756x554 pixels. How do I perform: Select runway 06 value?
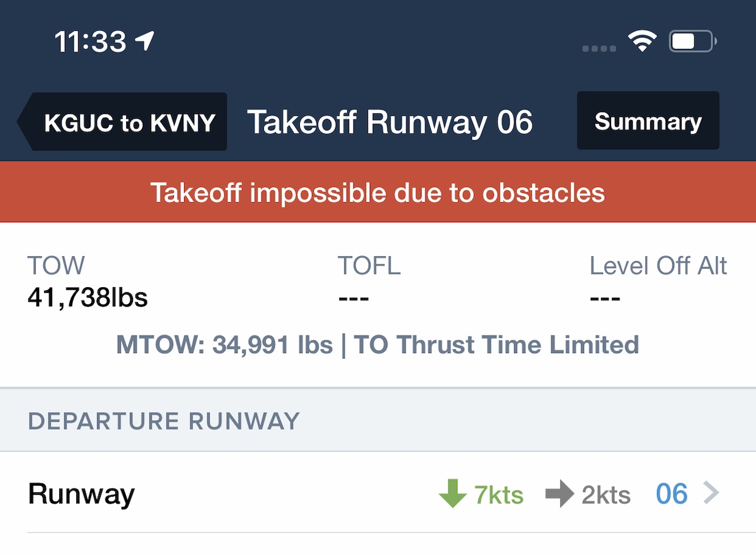click(672, 494)
